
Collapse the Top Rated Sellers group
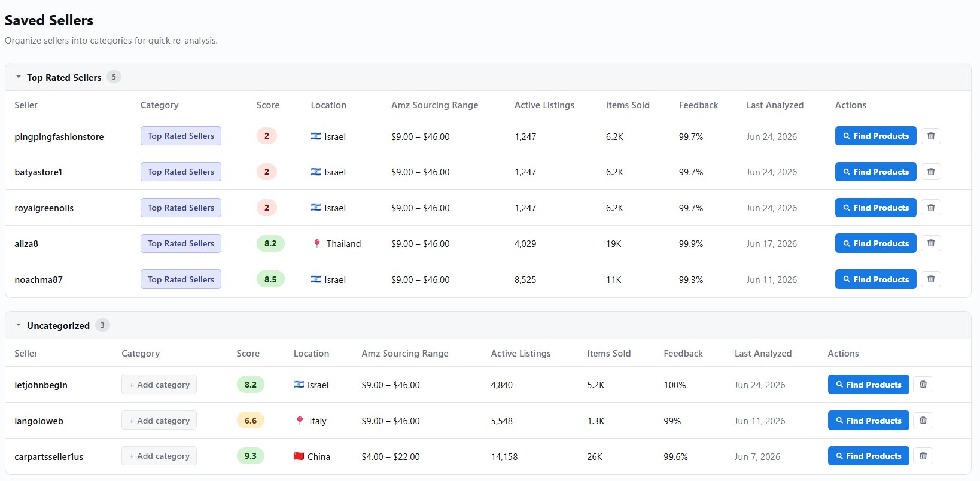point(19,77)
